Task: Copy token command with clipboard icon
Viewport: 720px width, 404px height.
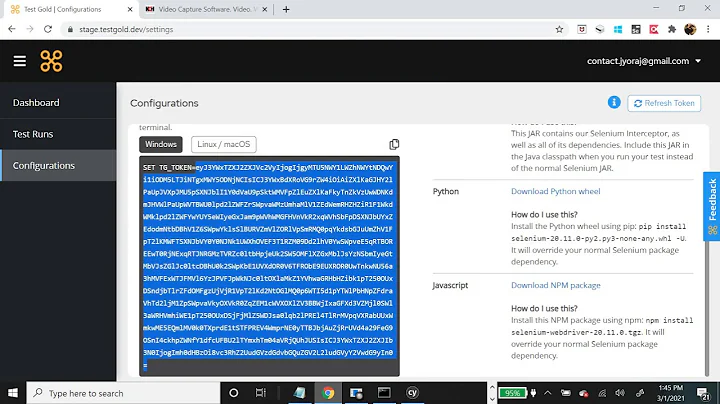Action: [x=394, y=145]
